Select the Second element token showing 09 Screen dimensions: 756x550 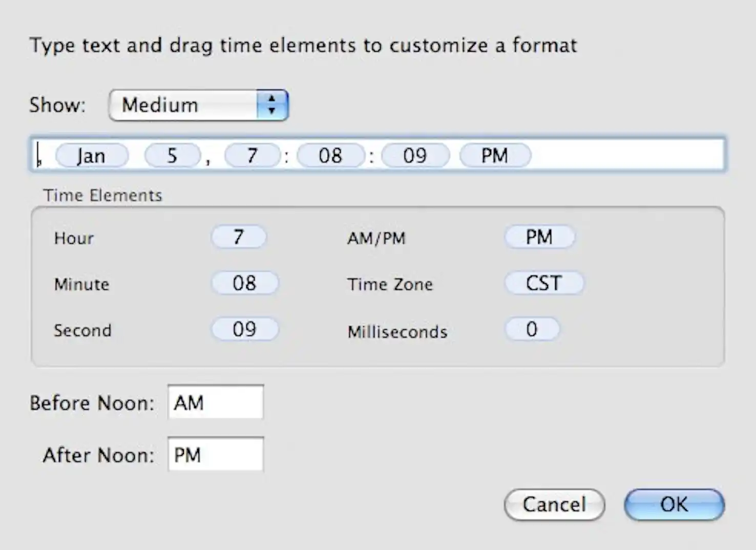[244, 329]
